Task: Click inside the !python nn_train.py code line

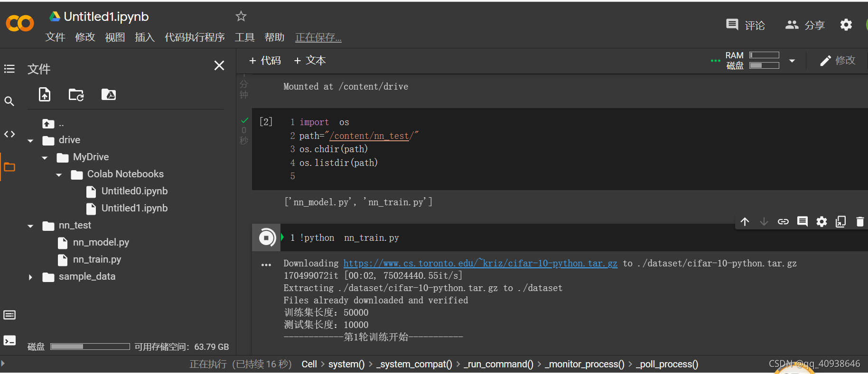Action: [x=349, y=237]
